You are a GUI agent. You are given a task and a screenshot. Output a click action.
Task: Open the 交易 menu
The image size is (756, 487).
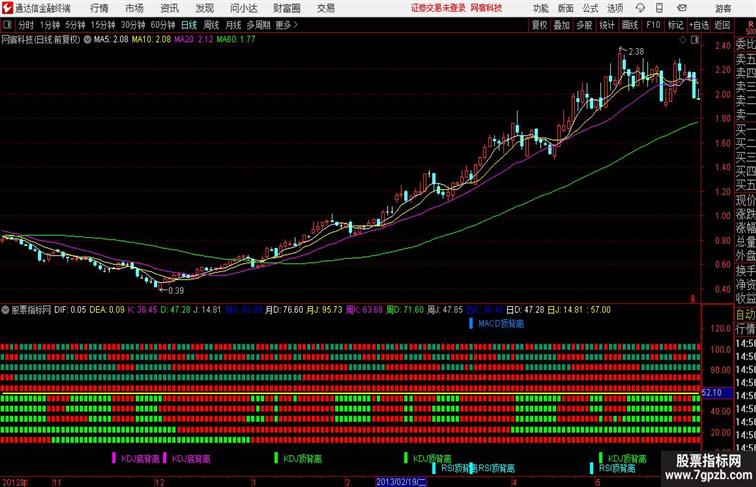(x=325, y=8)
